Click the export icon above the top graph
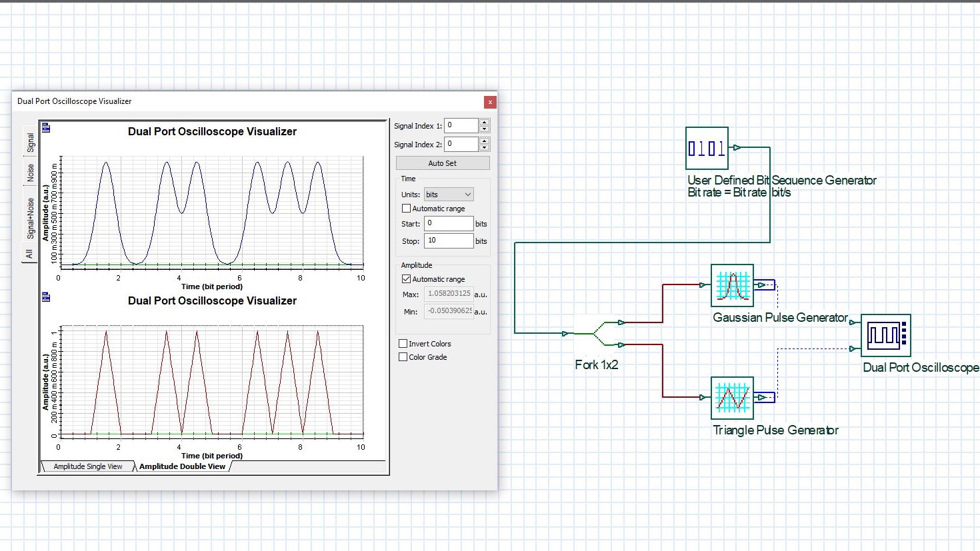The width and height of the screenshot is (980, 551). (45, 127)
